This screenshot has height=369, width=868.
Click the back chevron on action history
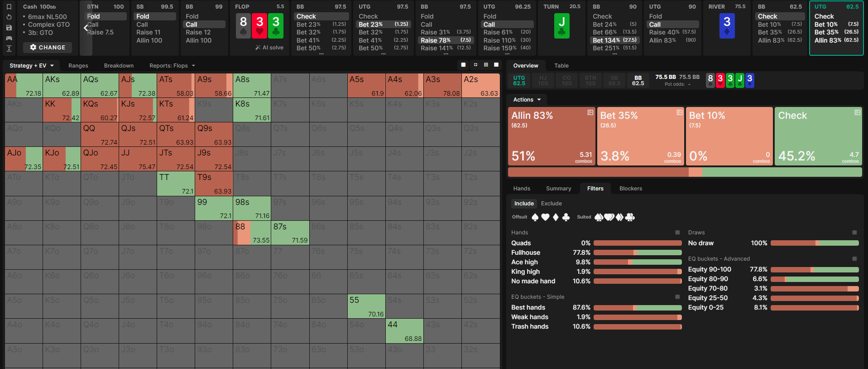coord(86,28)
